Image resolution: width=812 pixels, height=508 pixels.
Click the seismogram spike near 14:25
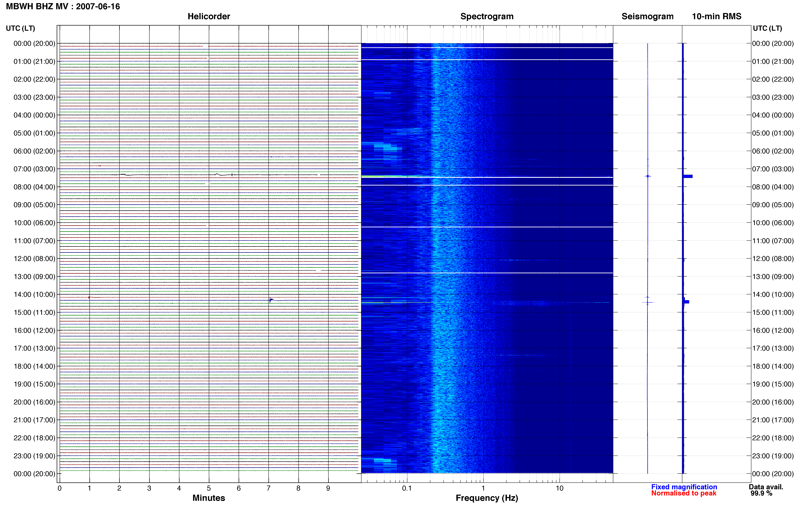[648, 302]
